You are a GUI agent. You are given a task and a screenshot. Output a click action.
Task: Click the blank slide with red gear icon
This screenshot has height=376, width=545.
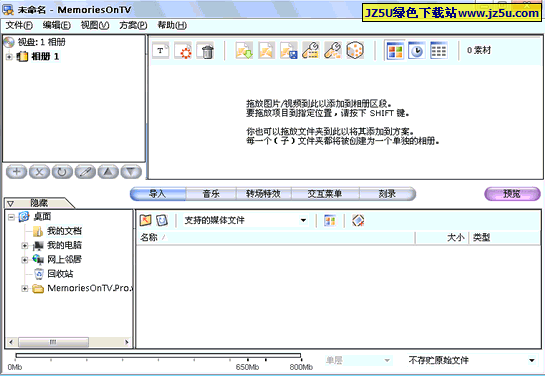[183, 51]
